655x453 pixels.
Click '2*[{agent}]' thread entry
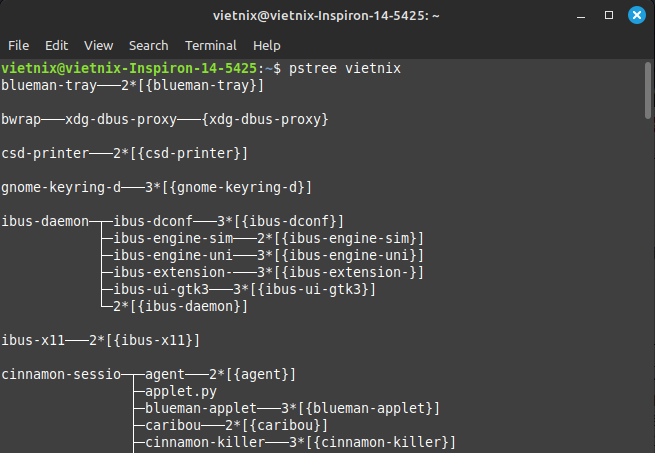point(252,374)
